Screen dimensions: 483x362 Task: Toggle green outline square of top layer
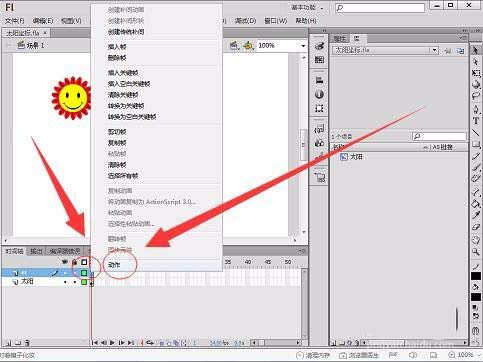point(84,273)
